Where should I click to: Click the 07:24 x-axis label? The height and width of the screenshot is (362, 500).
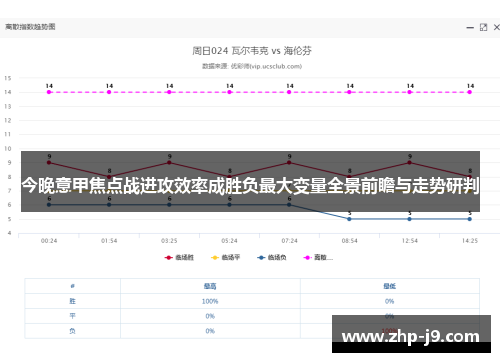[289, 241]
